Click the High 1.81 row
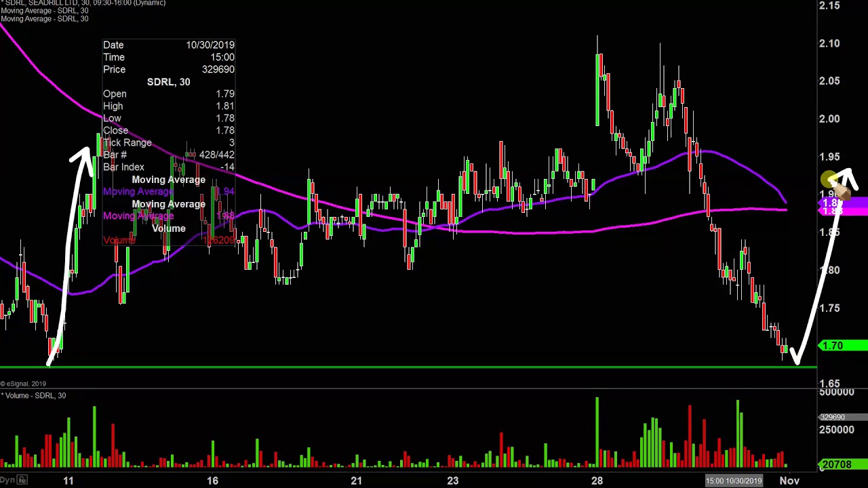 point(168,106)
